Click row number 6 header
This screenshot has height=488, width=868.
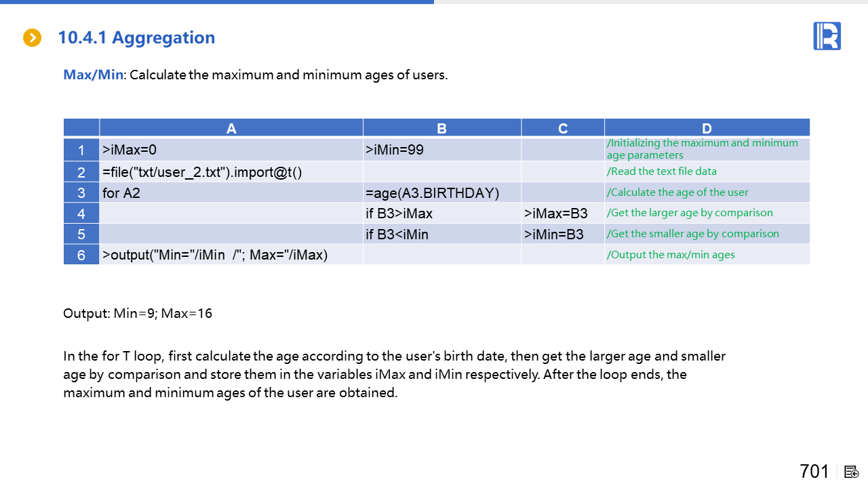point(81,255)
